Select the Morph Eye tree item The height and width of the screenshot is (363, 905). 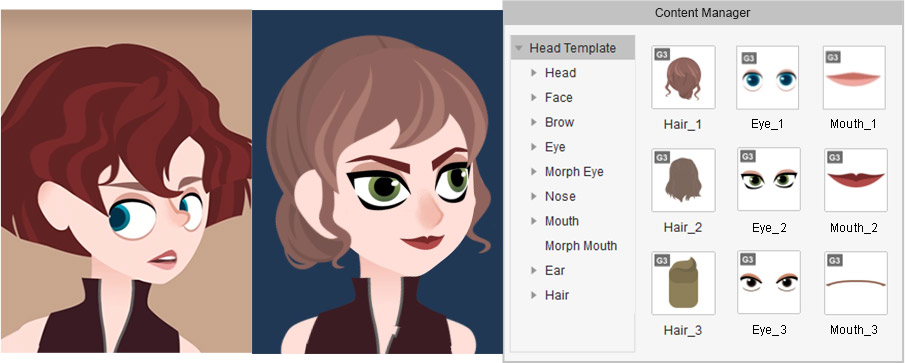click(x=574, y=172)
